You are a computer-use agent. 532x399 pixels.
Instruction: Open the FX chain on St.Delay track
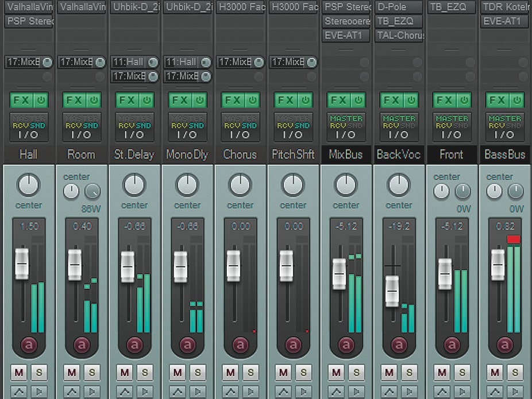pyautogui.click(x=128, y=100)
